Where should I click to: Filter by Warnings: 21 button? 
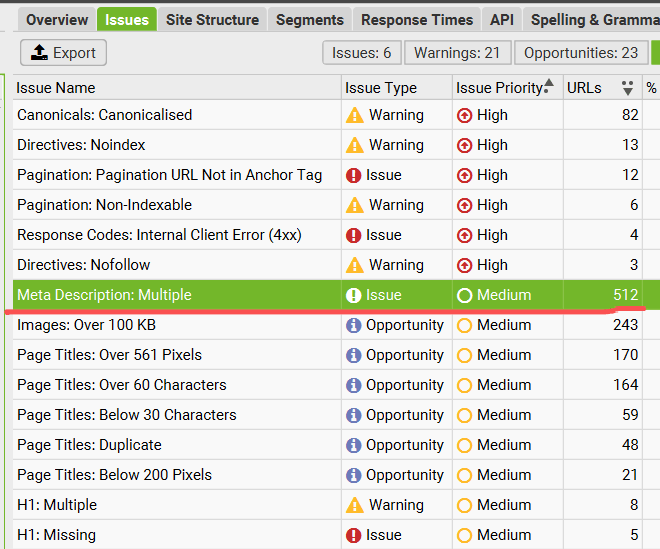tap(458, 53)
